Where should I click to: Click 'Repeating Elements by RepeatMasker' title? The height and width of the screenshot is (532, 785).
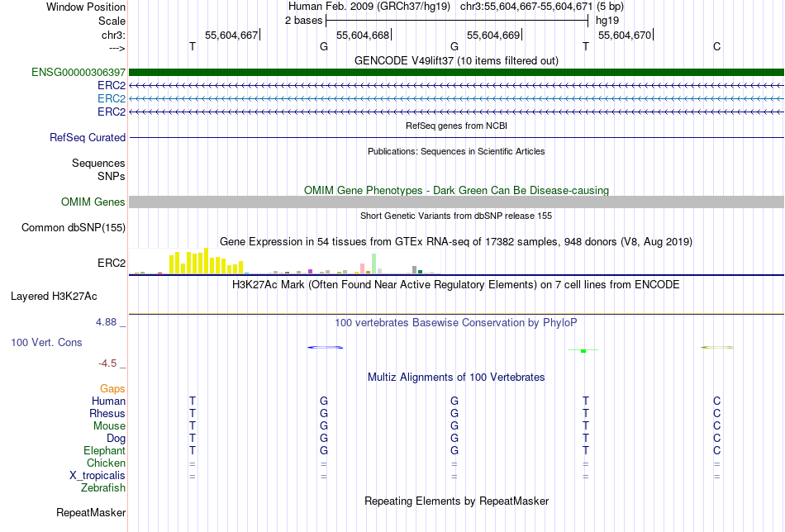(456, 501)
